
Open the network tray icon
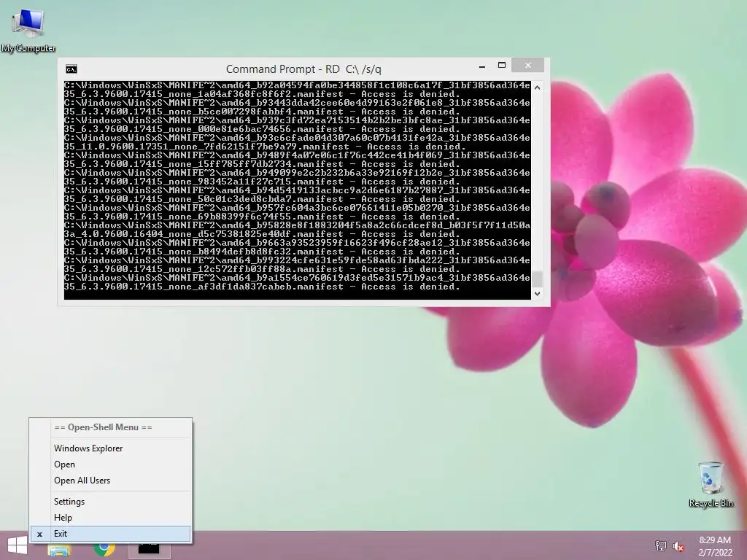[x=660, y=546]
